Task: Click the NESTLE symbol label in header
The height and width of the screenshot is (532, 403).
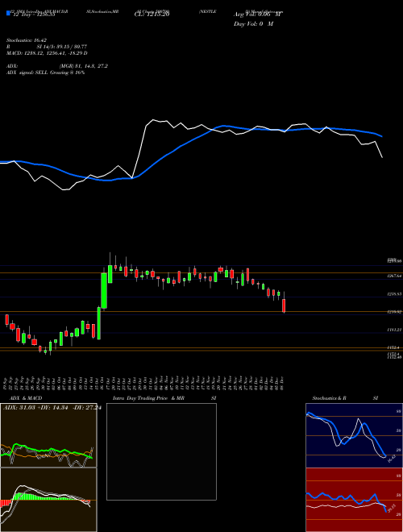Action: tap(208, 11)
